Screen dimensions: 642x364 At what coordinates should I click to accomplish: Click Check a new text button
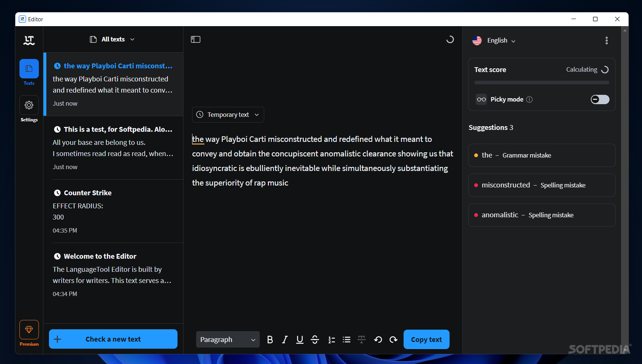[113, 339]
